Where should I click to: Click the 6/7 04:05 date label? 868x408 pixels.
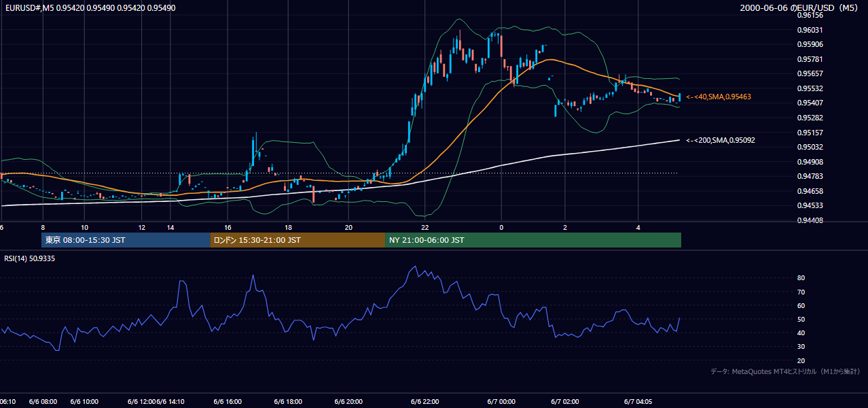pos(638,402)
